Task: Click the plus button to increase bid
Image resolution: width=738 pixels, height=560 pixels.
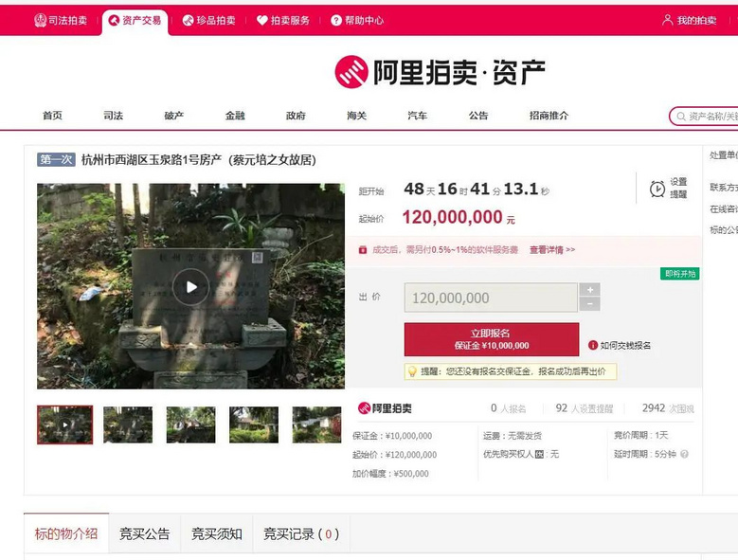Action: point(589,290)
